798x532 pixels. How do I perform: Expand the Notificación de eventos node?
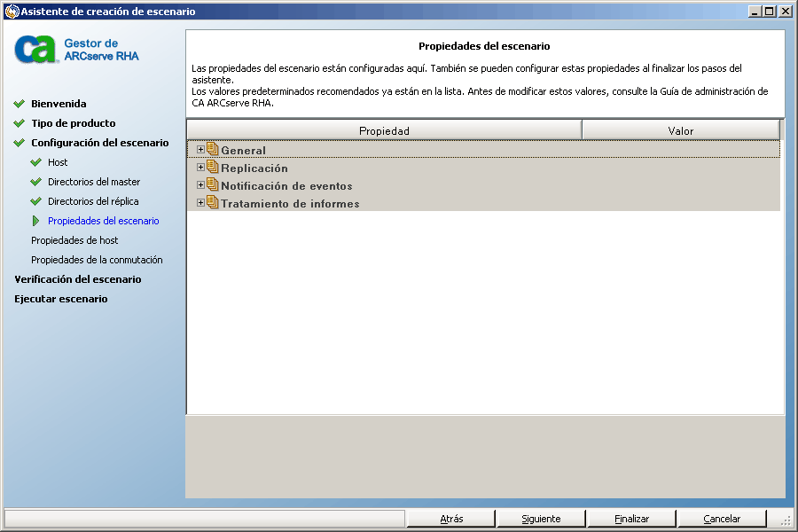(200, 185)
